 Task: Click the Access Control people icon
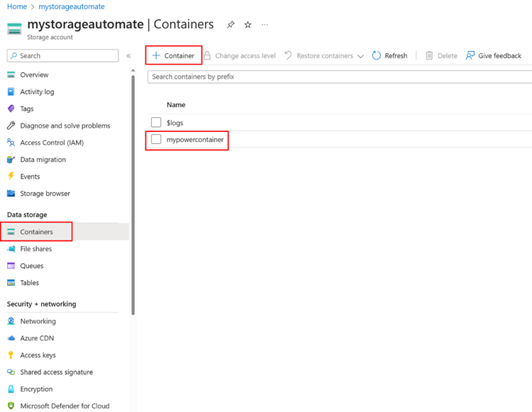[11, 143]
